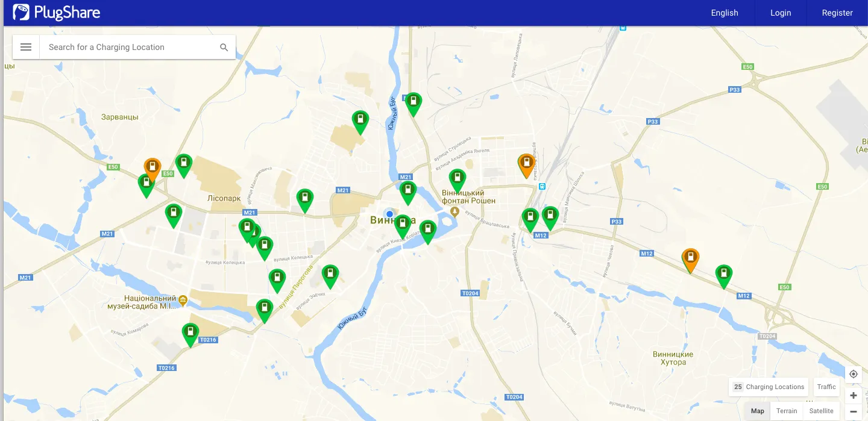Open the English language selector
This screenshot has height=421, width=868.
(725, 13)
